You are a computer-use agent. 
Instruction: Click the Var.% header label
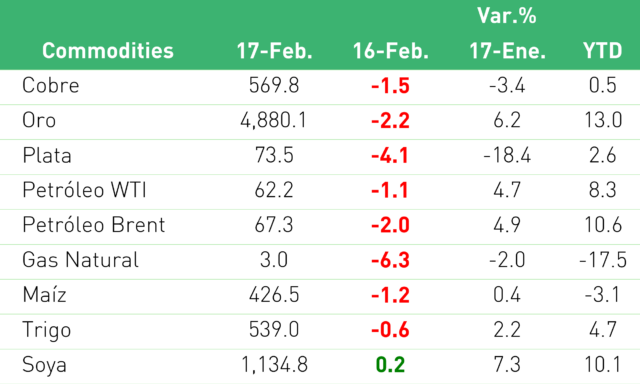[507, 16]
